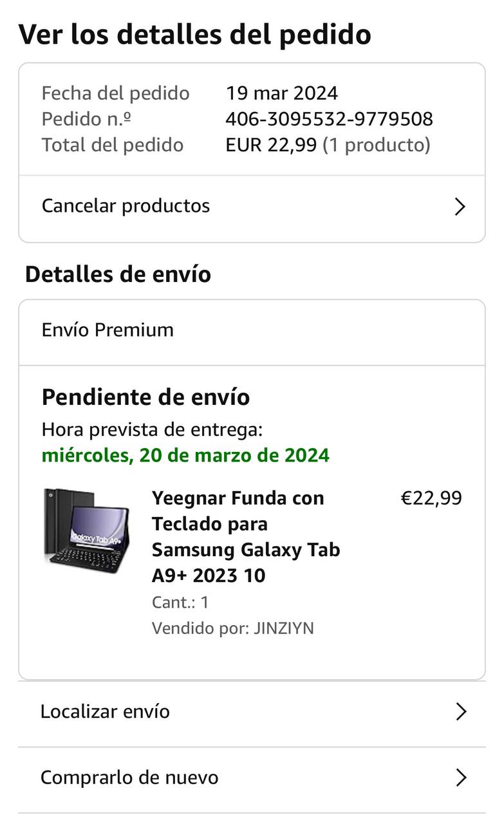Click the green delivery date miércoles 20 de marzo
504x824 pixels.
pos(185,456)
